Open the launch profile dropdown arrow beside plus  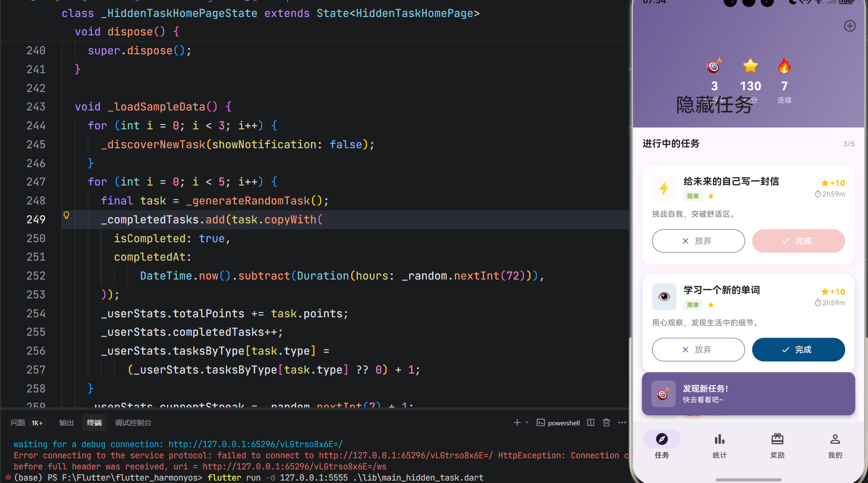click(x=527, y=422)
